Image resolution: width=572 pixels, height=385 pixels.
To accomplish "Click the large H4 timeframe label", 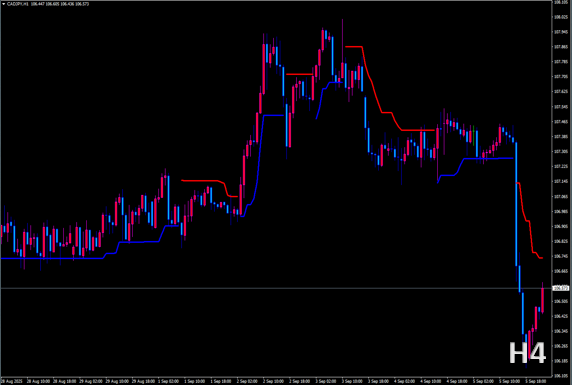I will [x=527, y=353].
